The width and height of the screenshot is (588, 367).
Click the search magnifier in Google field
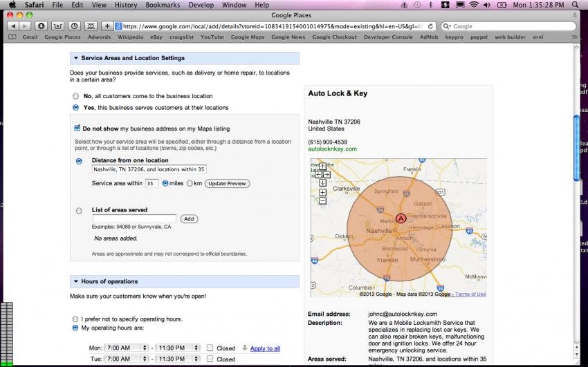point(446,26)
